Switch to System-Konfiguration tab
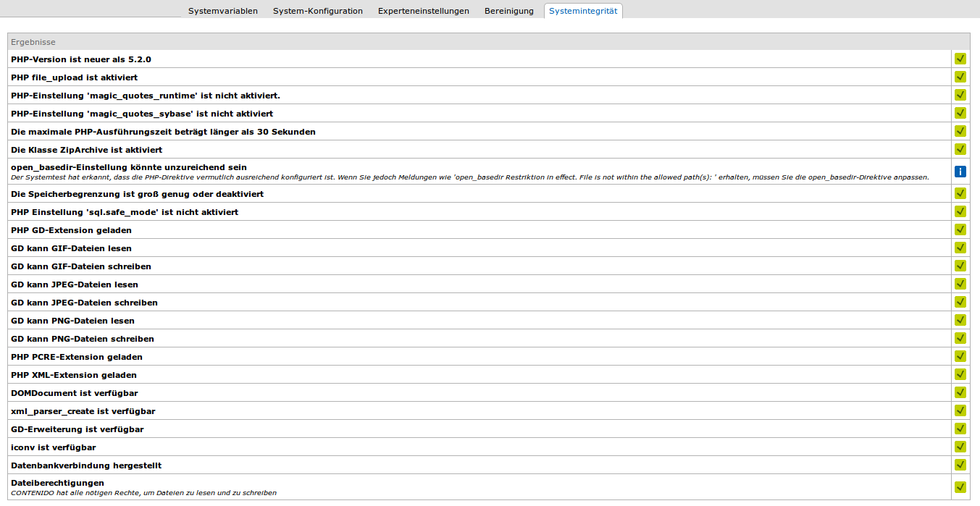Viewport: 980px width, 506px height. 317,11
